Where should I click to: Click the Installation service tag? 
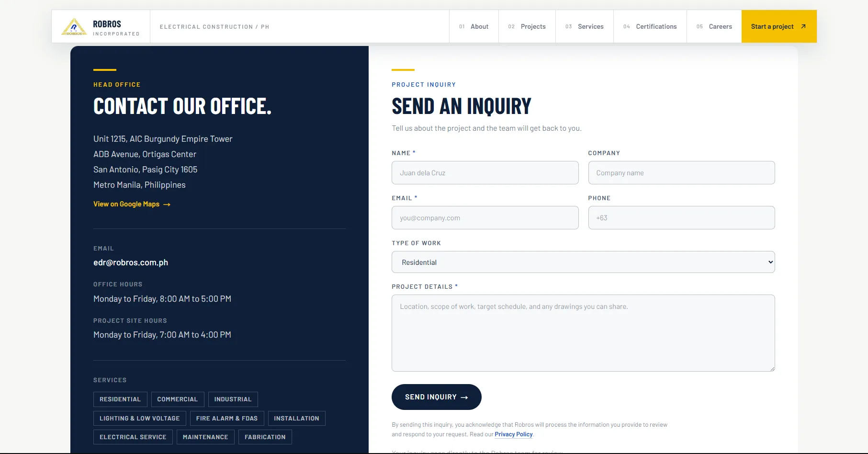(x=297, y=419)
